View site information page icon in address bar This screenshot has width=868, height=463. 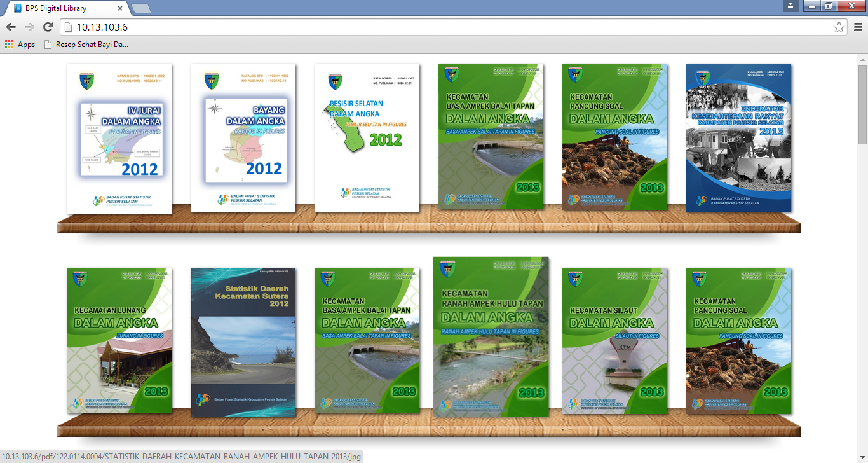tap(69, 27)
